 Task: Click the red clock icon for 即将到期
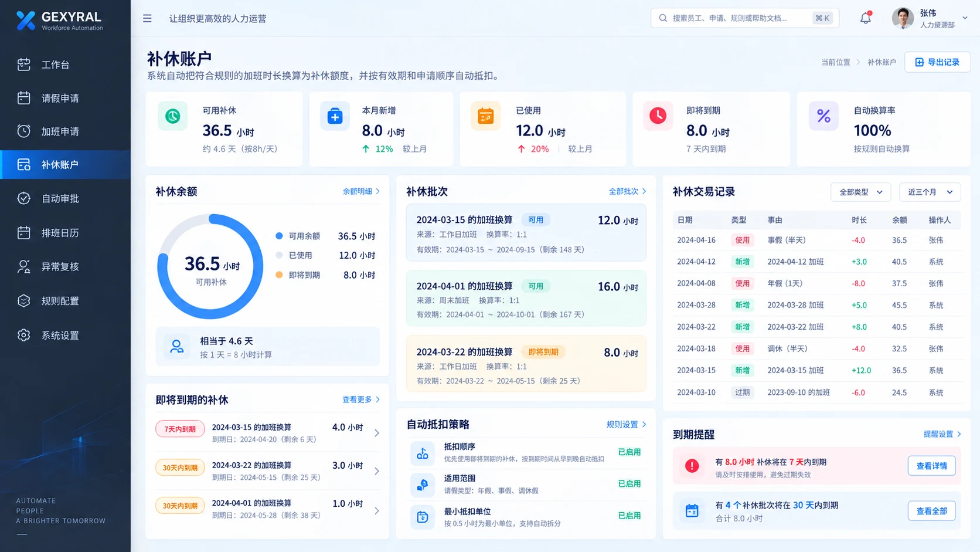[658, 116]
